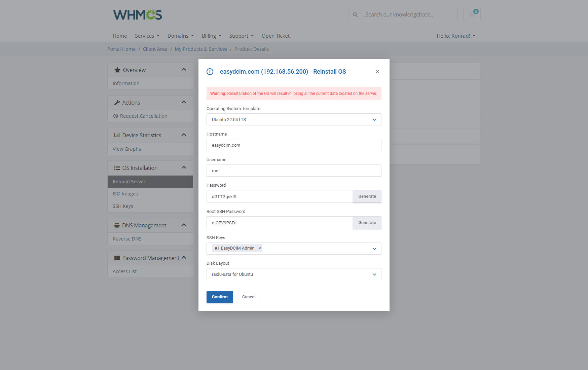Open the Disk Layout dropdown

pos(294,274)
